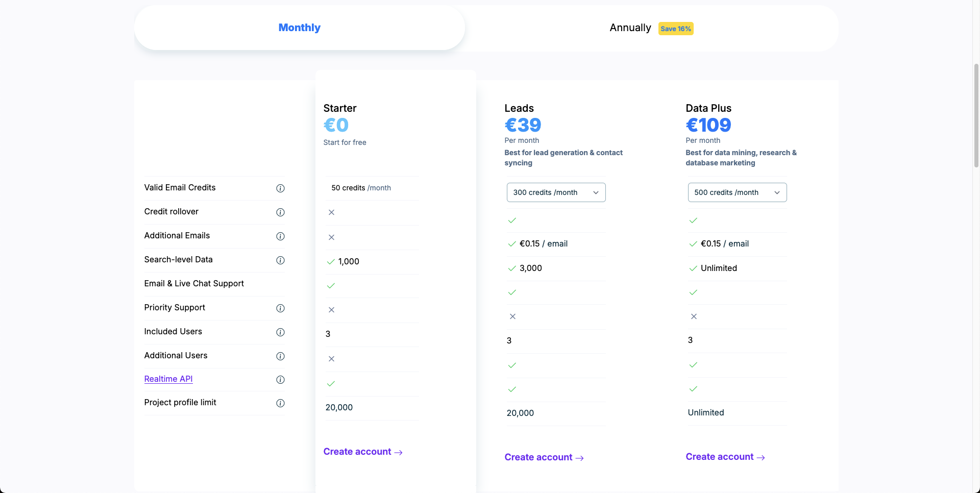
Task: Show info for Realtime API
Action: point(280,380)
